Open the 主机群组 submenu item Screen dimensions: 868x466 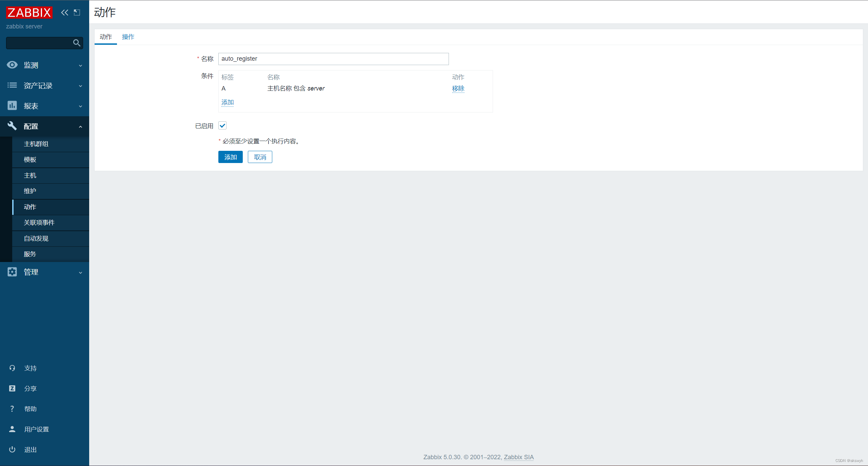(x=51, y=144)
